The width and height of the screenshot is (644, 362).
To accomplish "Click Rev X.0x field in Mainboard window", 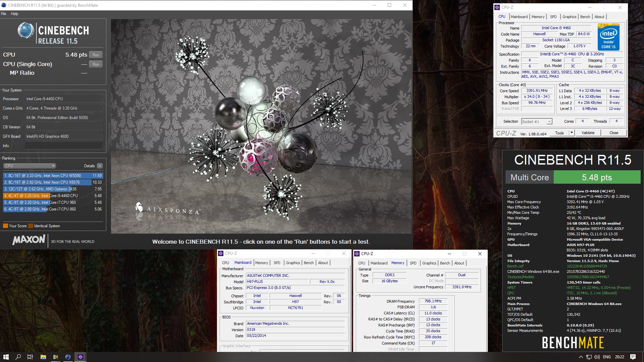I will [327, 282].
